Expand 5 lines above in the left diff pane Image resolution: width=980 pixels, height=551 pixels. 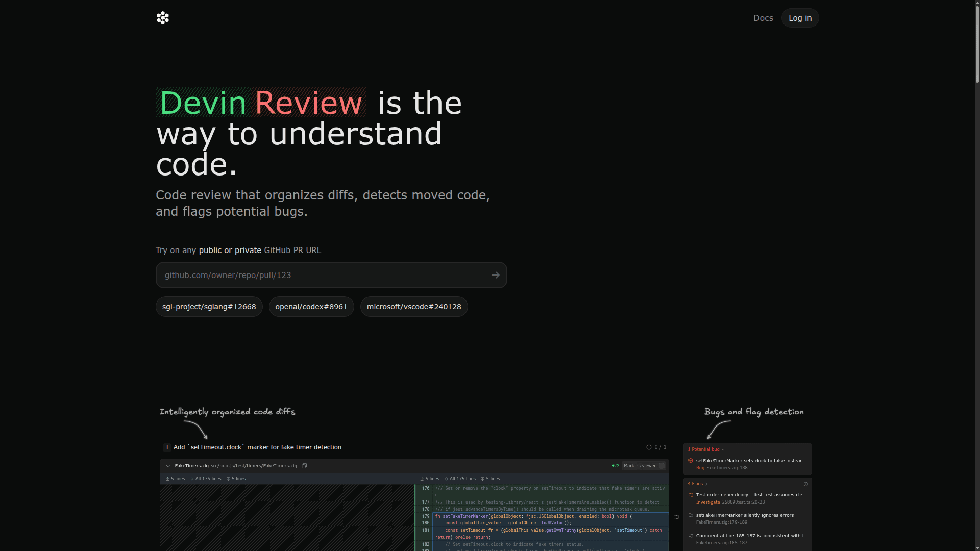click(175, 478)
